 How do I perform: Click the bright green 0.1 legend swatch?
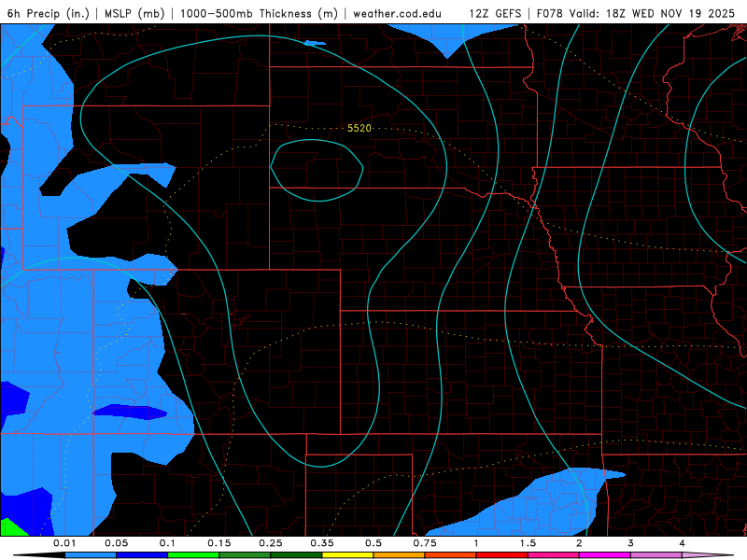coord(193,555)
